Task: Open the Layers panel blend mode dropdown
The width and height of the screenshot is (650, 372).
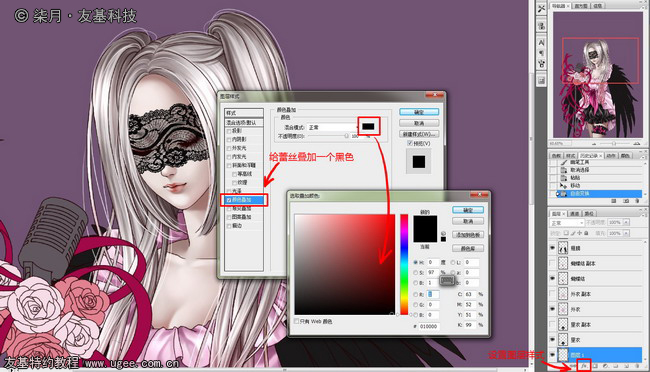Action: 567,223
